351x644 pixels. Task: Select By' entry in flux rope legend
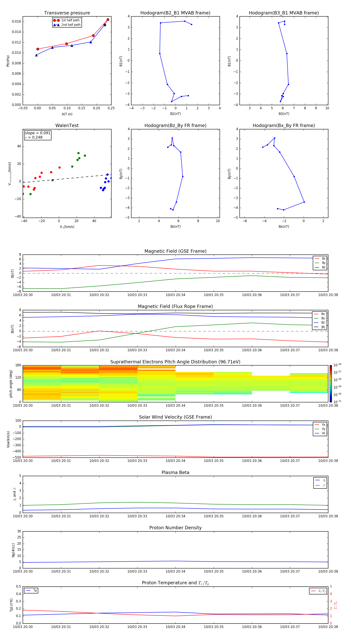(320, 318)
